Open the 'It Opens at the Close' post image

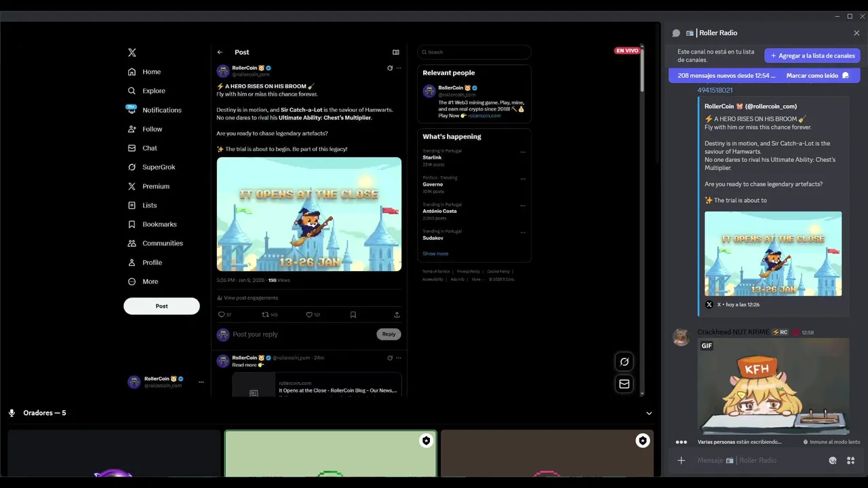pos(309,214)
